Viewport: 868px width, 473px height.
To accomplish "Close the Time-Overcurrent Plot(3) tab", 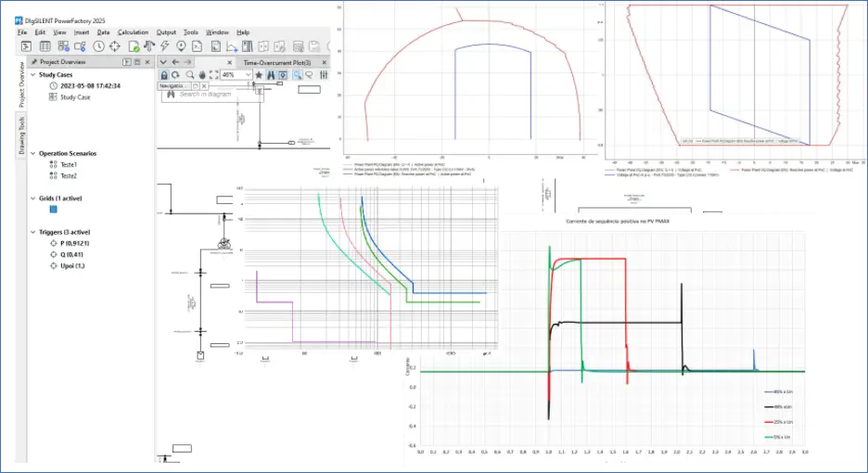I will click(325, 62).
